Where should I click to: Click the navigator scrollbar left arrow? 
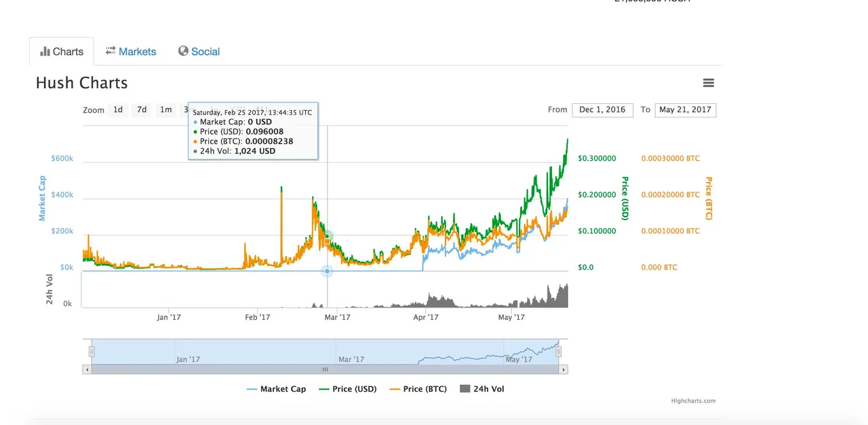tap(87, 369)
